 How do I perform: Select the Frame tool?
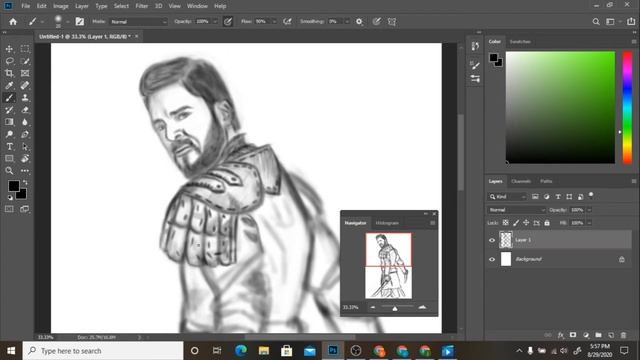[25, 73]
